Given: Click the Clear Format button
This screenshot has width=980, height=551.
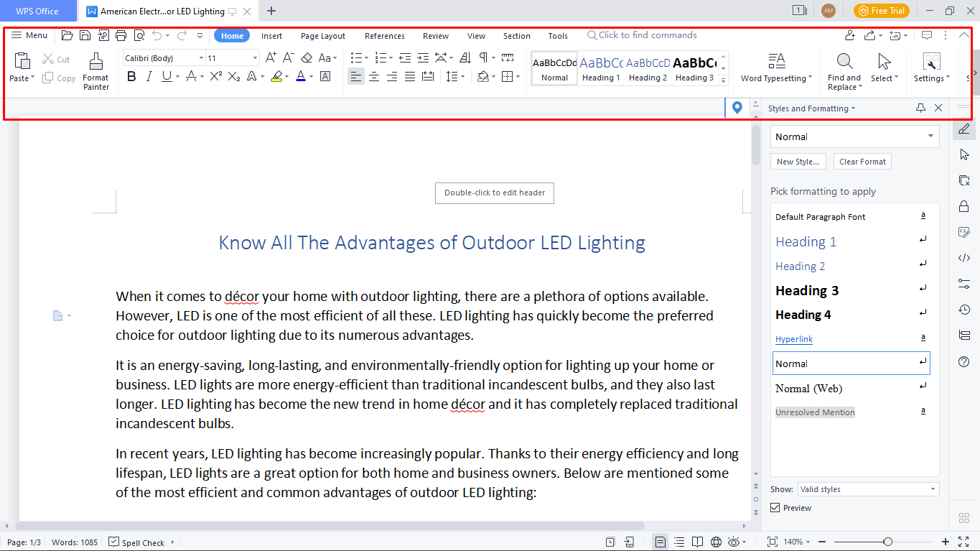Looking at the screenshot, I should point(862,161).
